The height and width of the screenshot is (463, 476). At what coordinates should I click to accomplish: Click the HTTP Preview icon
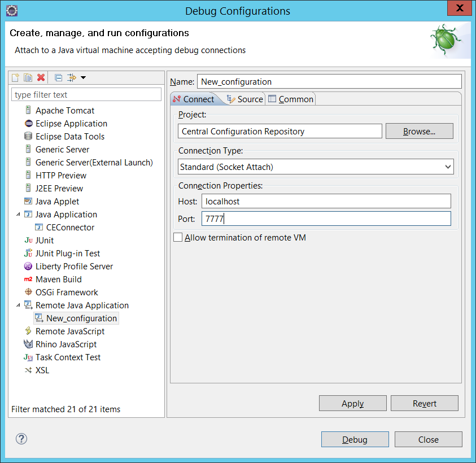tap(28, 175)
